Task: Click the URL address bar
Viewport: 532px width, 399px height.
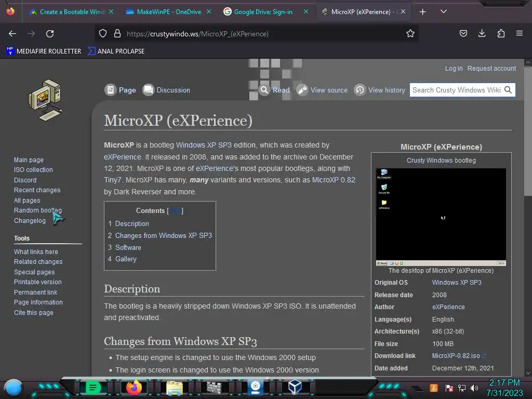Action: 256,34
